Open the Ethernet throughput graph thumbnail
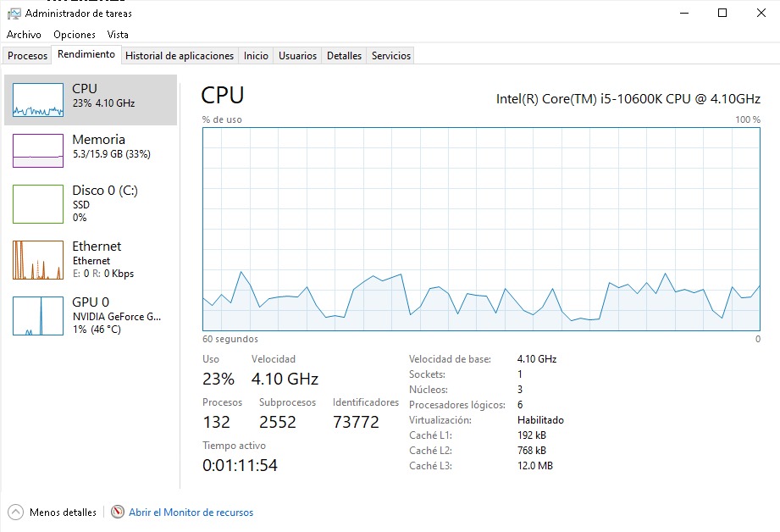The image size is (780, 532). click(38, 260)
